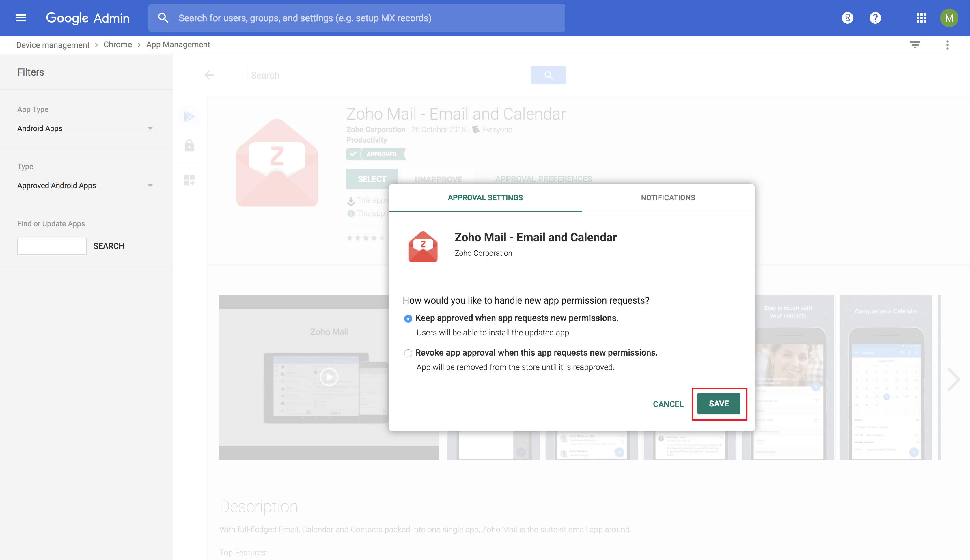The height and width of the screenshot is (560, 970).
Task: Expand the Approved Android Apps type dropdown
Action: (x=86, y=186)
